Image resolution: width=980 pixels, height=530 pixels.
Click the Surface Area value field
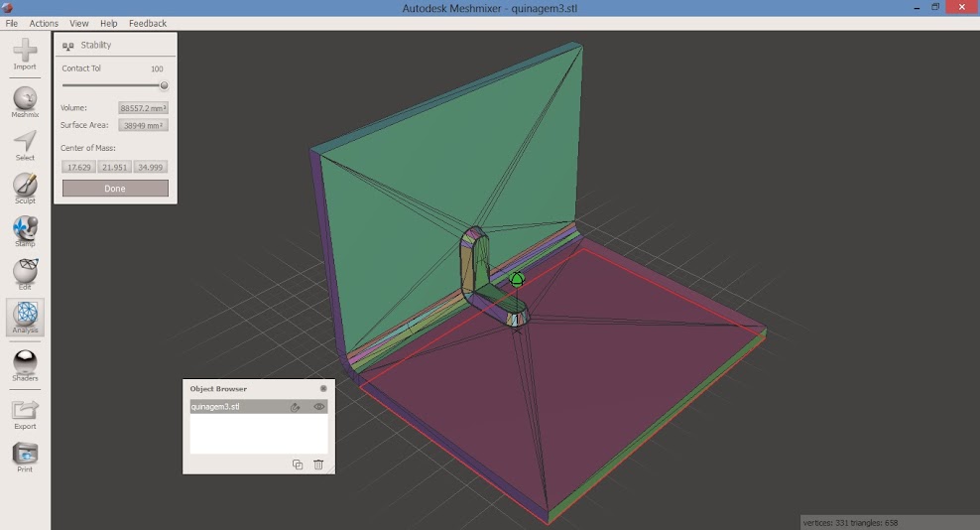143,125
